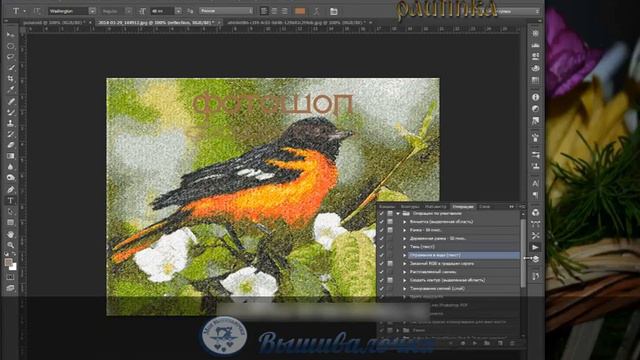Select the Eraser tool
This screenshot has height=360, width=640.
(11, 145)
